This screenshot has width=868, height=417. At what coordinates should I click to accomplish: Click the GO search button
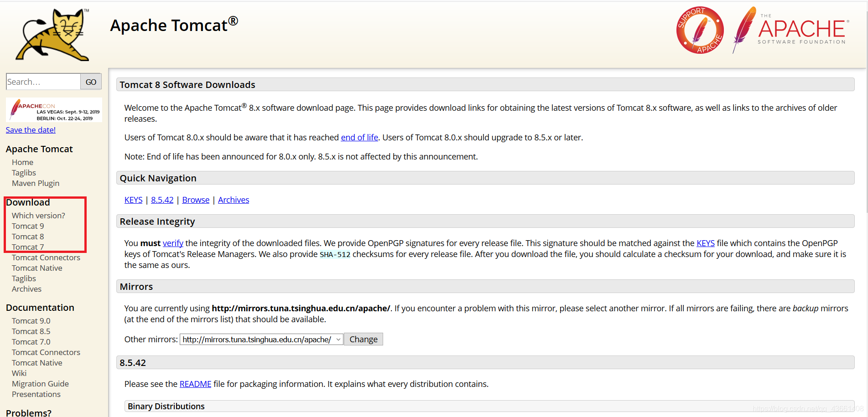coord(91,82)
